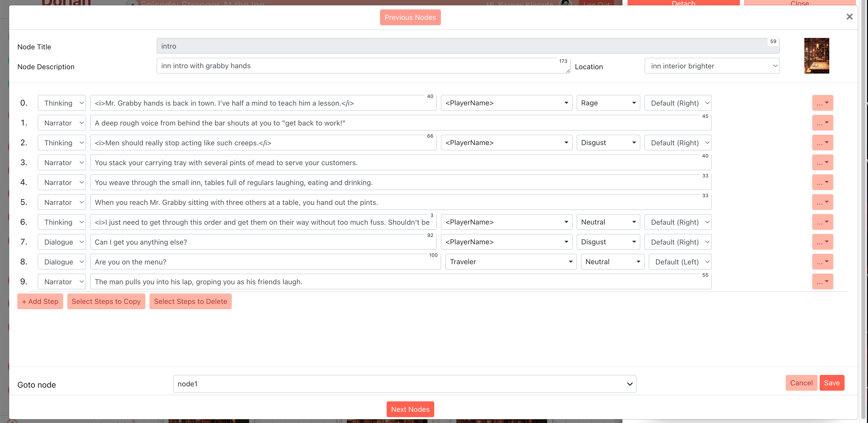Screen dimensions: 868x423
Task: Click Select Steps to Delete
Action: click(x=190, y=301)
